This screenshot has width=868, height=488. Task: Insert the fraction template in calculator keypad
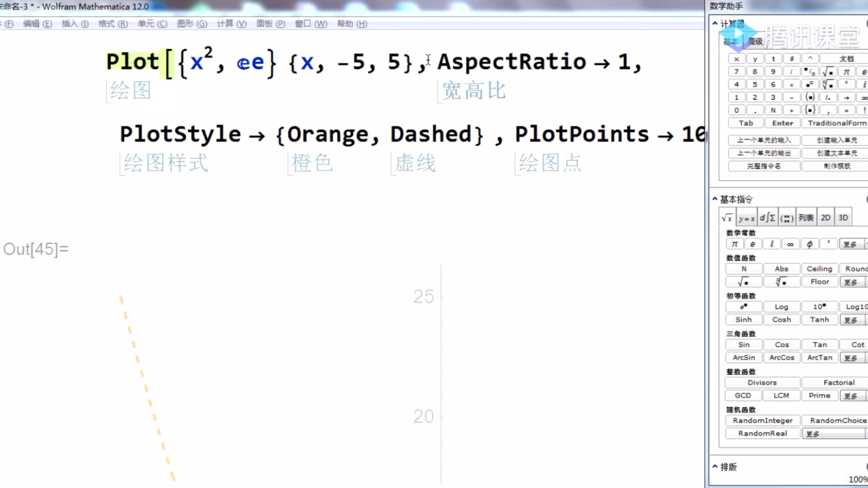tap(810, 71)
